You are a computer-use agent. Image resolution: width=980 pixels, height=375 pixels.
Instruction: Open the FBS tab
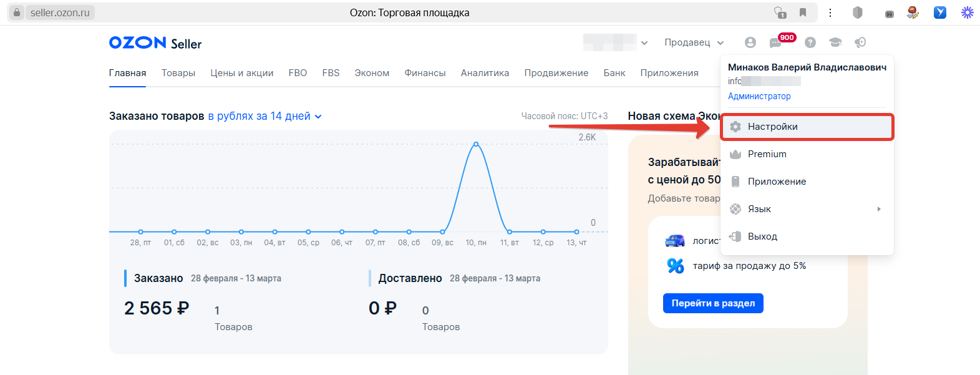pyautogui.click(x=331, y=73)
